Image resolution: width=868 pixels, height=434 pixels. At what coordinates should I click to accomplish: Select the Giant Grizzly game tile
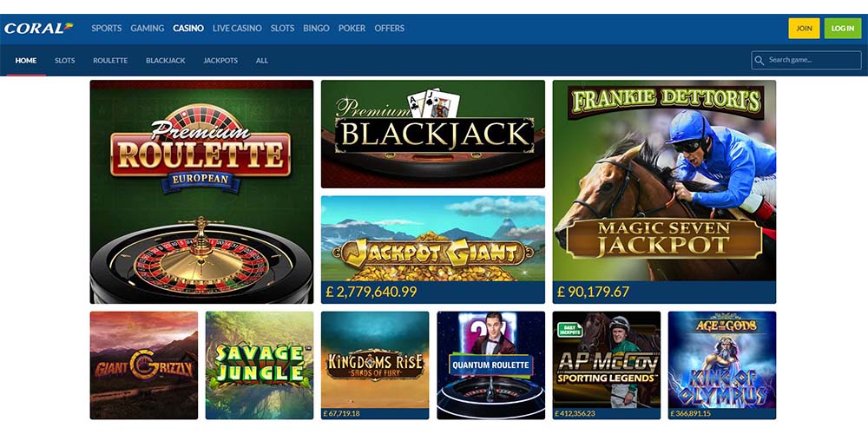pyautogui.click(x=144, y=365)
